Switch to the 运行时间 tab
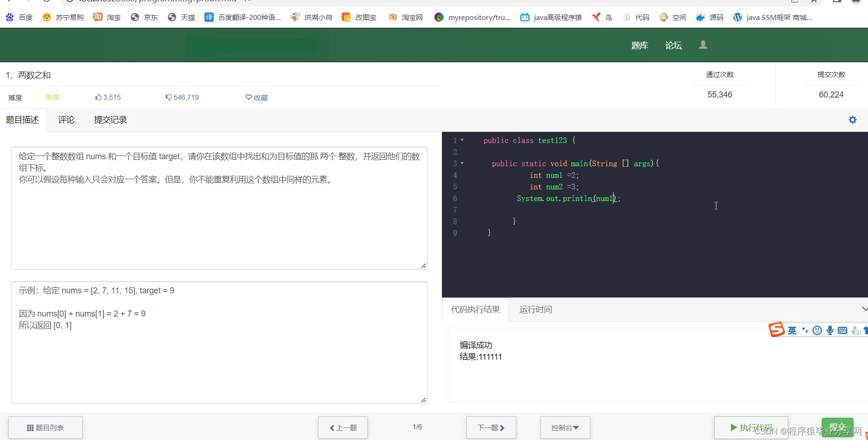The width and height of the screenshot is (868, 440). pyautogui.click(x=536, y=310)
